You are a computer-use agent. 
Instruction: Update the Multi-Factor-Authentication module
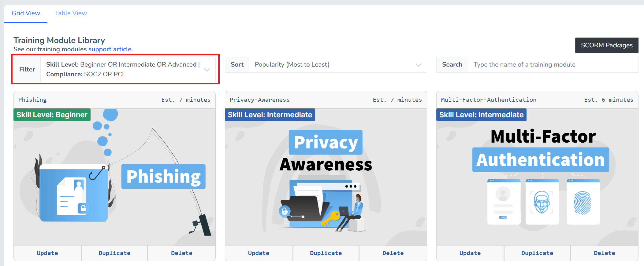470,253
